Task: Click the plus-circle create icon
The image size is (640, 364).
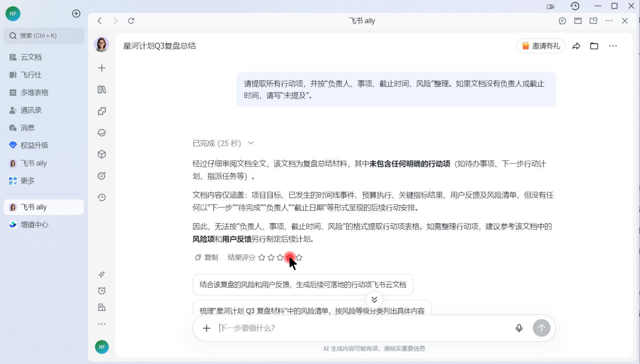Action: tap(76, 14)
